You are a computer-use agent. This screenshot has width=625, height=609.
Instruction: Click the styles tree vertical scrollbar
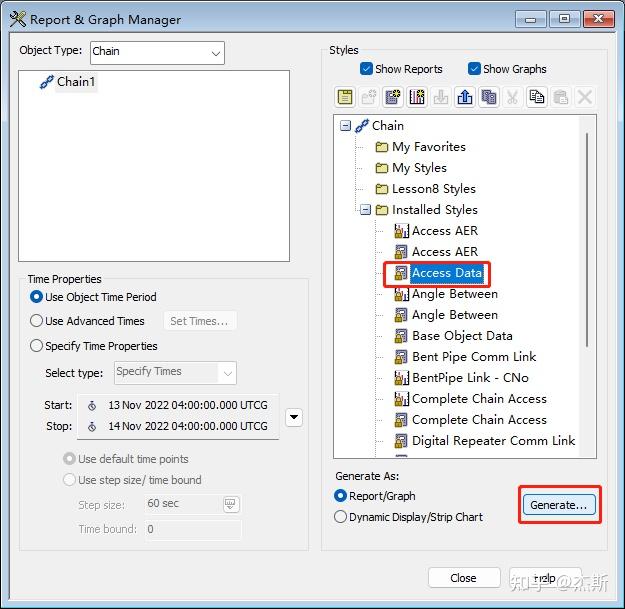coord(587,239)
